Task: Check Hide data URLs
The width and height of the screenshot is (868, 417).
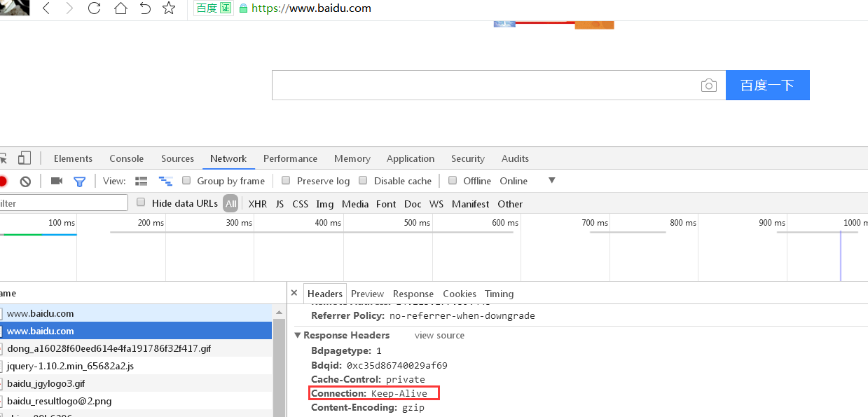Action: (x=141, y=203)
